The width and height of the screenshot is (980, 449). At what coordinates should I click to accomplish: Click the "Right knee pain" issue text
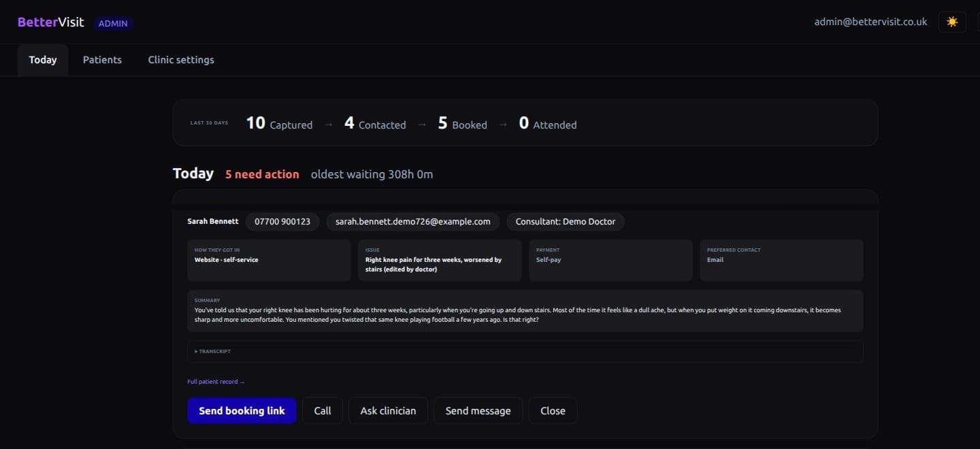pos(434,265)
